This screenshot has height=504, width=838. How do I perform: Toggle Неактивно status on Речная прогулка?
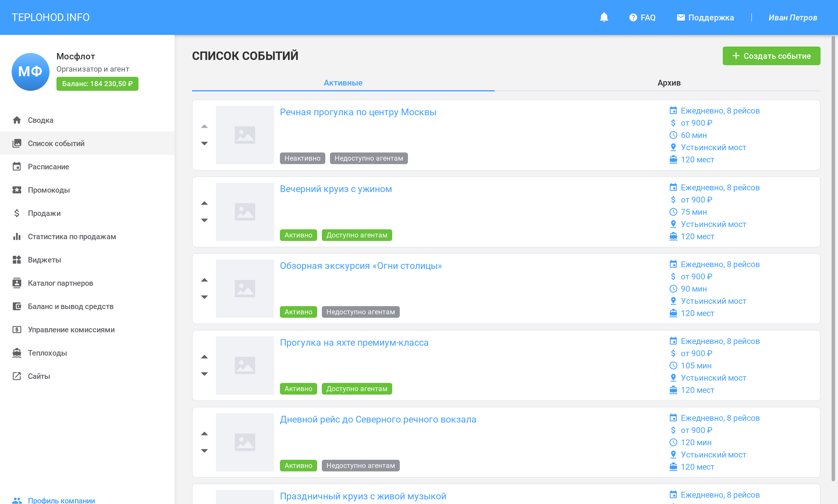coord(302,158)
